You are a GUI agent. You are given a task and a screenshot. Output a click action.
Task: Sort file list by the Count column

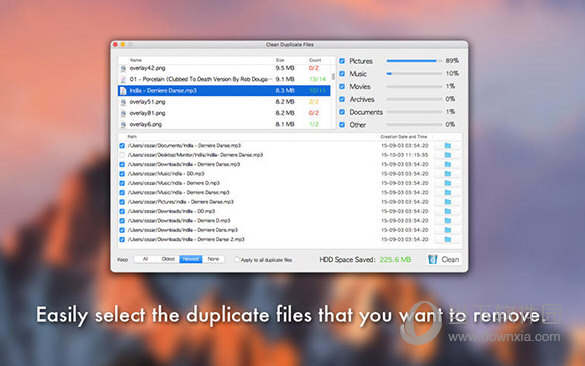[315, 60]
